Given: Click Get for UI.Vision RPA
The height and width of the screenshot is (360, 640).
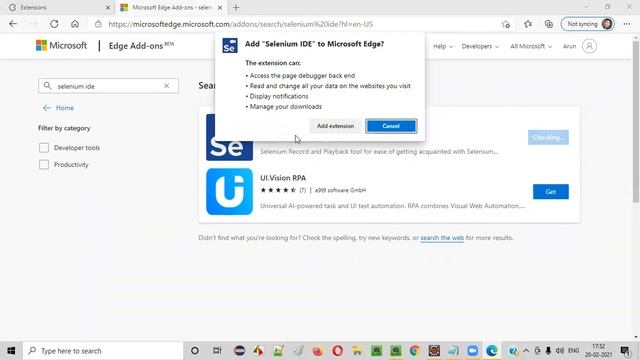Looking at the screenshot, I should (x=551, y=191).
